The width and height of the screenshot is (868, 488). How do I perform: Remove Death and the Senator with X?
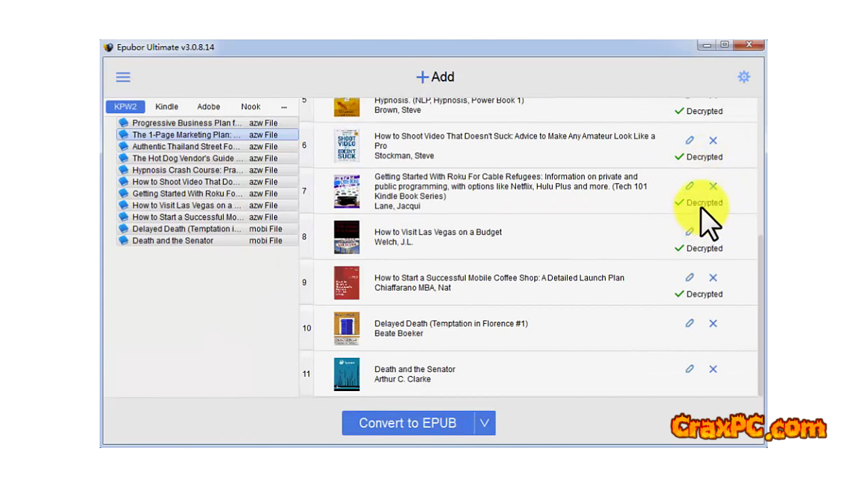click(x=713, y=369)
